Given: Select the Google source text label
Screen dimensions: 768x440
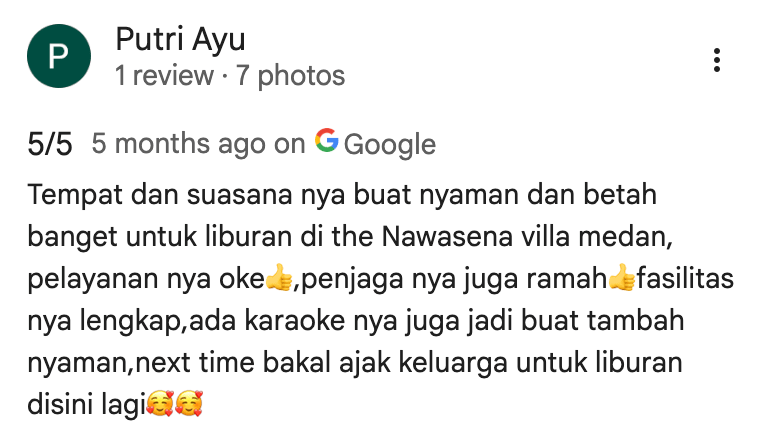Looking at the screenshot, I should pyautogui.click(x=389, y=144).
